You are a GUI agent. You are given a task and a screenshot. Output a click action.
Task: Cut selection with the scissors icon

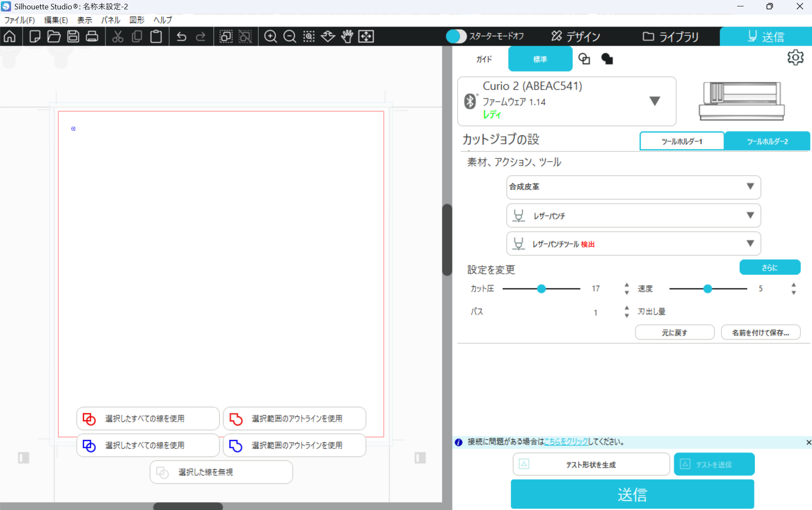118,37
